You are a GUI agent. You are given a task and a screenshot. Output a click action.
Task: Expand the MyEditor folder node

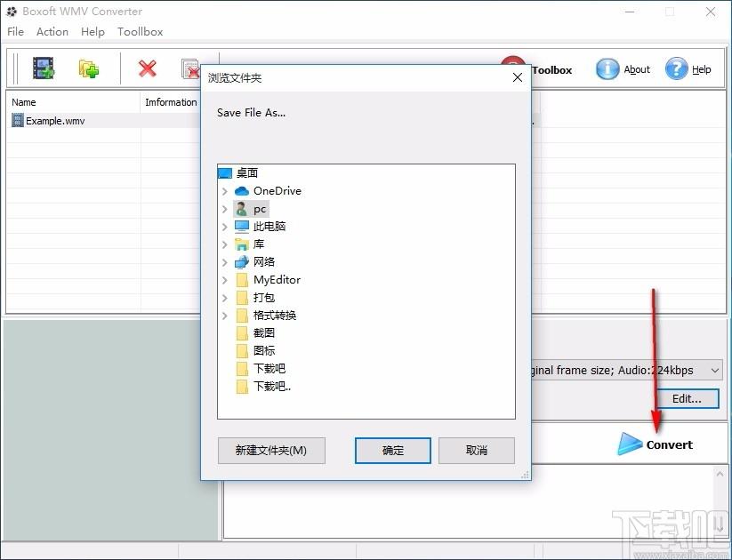[x=224, y=280]
